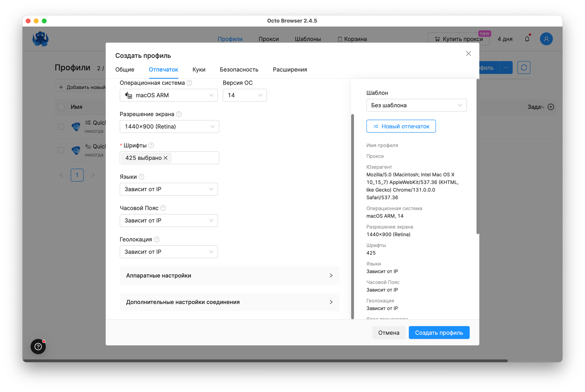
Task: Open the notifications bell
Action: [527, 39]
